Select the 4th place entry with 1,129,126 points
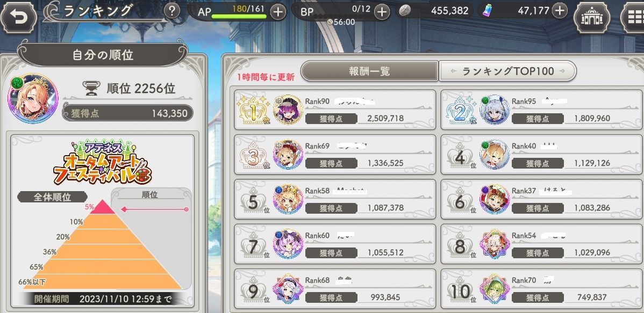Image resolution: width=644 pixels, height=313 pixels. [x=541, y=154]
